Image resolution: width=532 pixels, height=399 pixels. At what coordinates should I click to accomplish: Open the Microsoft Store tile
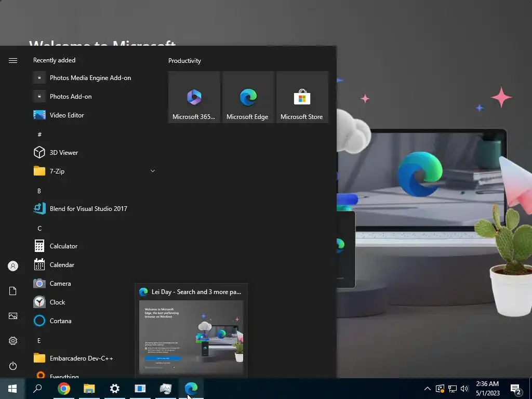click(x=302, y=97)
